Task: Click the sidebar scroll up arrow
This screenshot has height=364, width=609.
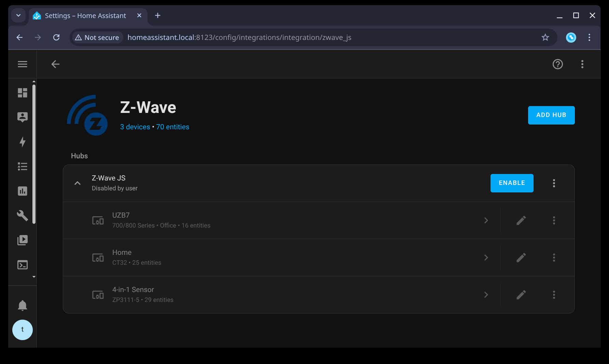Action: coord(34,82)
